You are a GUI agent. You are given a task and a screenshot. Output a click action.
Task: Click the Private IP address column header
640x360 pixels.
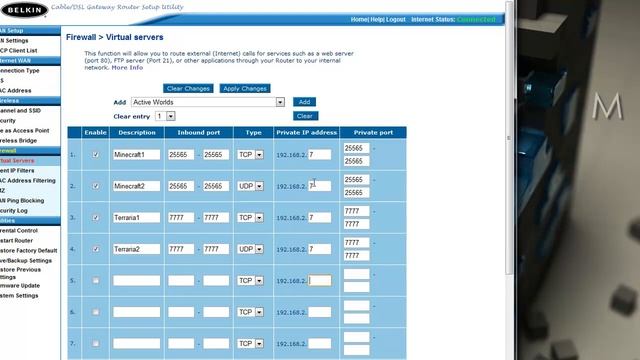[307, 133]
